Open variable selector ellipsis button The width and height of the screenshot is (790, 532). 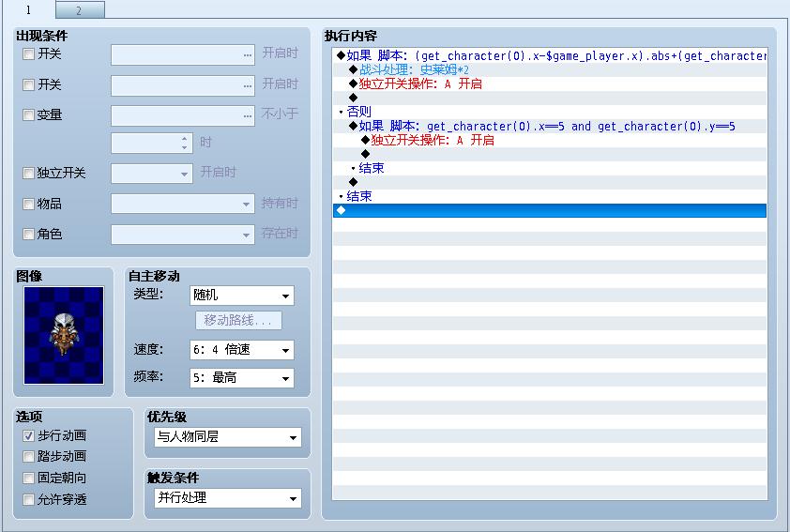click(247, 115)
